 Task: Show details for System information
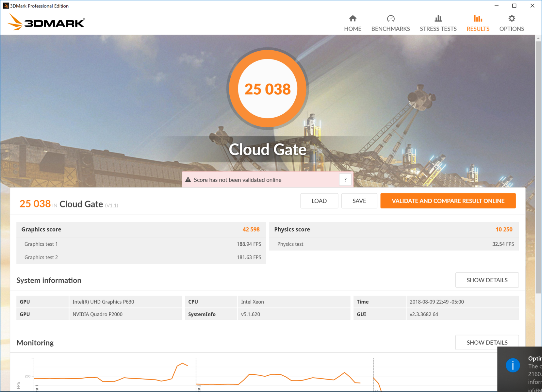point(487,280)
